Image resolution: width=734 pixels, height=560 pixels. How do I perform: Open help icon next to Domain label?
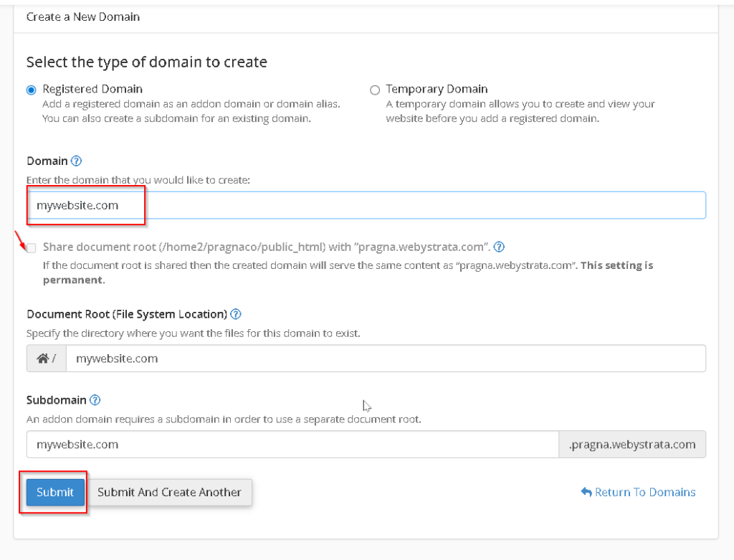pos(76,161)
